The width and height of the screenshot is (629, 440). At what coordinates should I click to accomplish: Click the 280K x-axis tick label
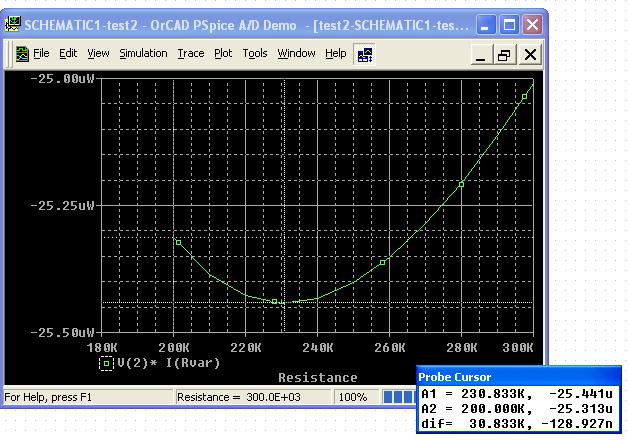pyautogui.click(x=462, y=347)
